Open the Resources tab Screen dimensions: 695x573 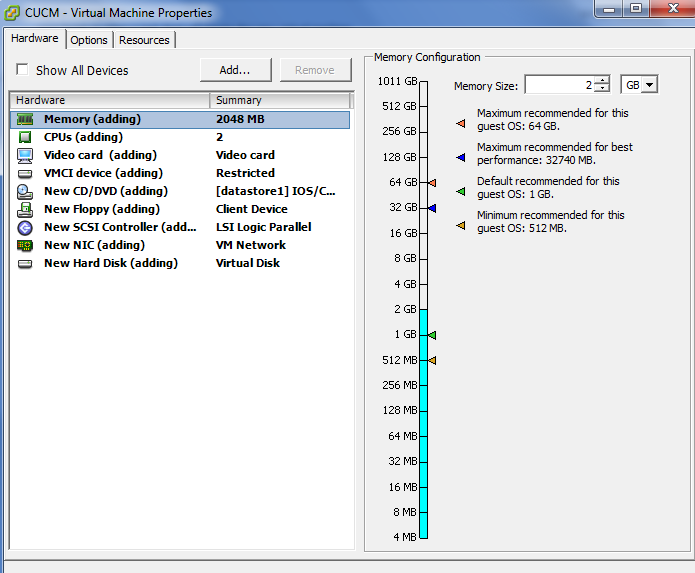pos(144,40)
